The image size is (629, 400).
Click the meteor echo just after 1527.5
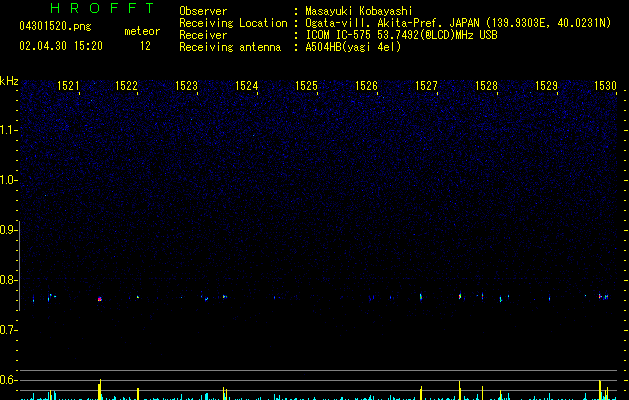(460, 296)
